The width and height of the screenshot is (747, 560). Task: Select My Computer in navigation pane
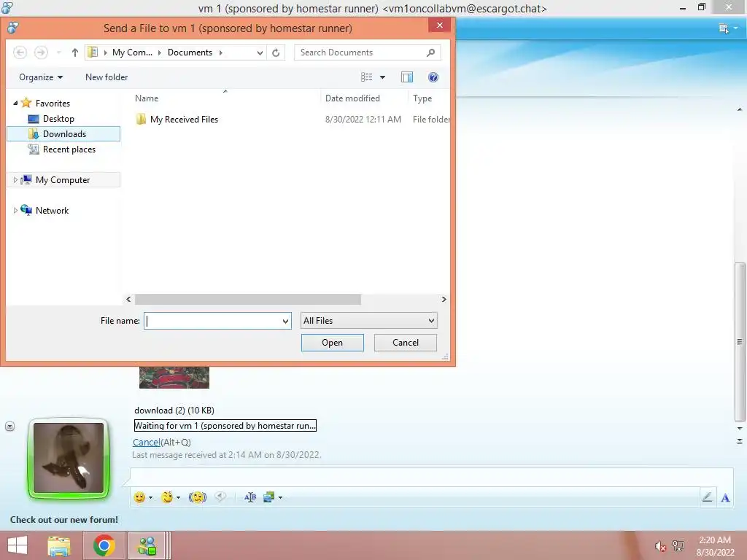63,180
